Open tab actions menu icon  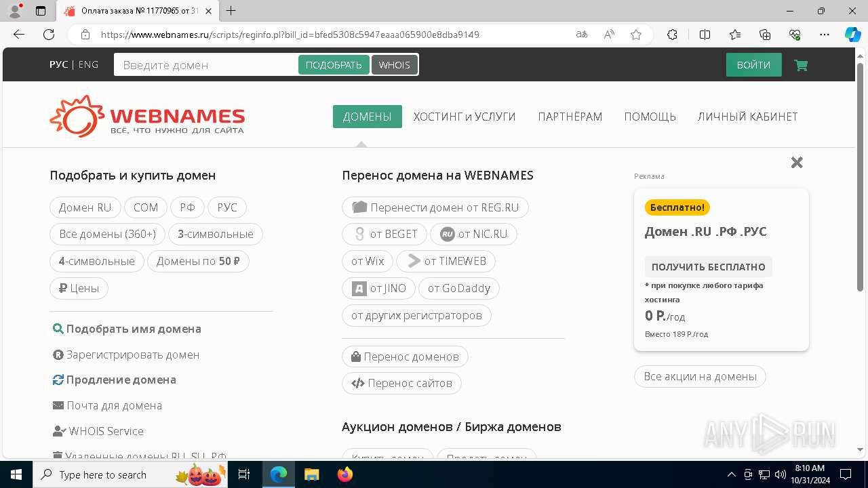[x=41, y=11]
